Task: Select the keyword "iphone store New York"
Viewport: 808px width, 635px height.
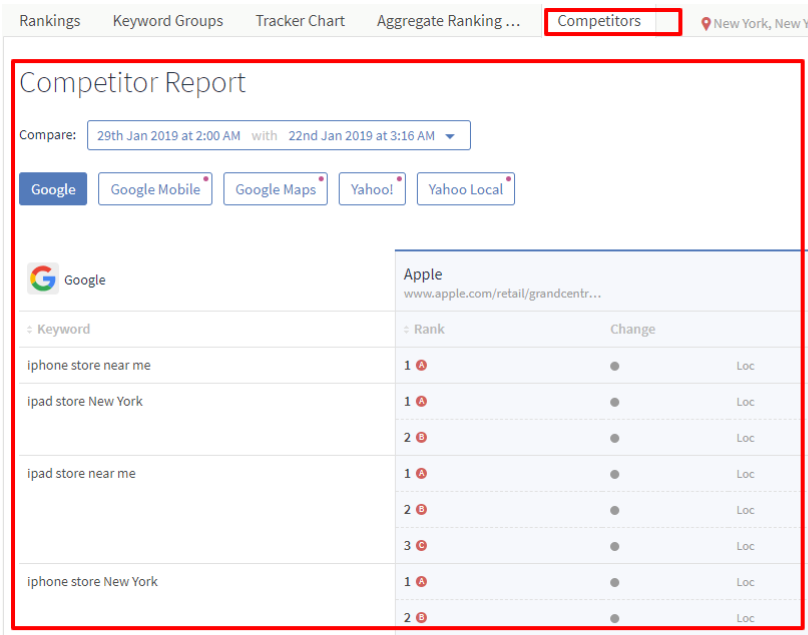Action: 92,582
